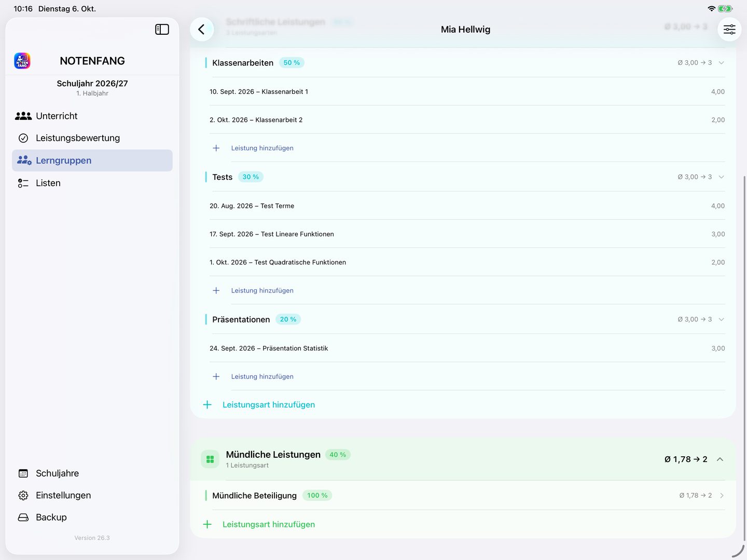Collapse Mündliche Leistungen with its chevron
747x560 pixels.
pyautogui.click(x=720, y=459)
